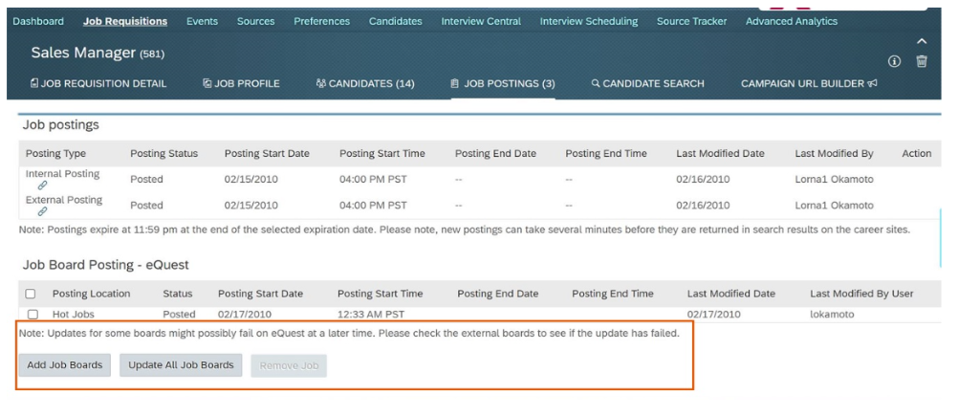Viewport: 980px width, 416px height.
Task: Click the Posting Type column header
Action: click(55, 153)
